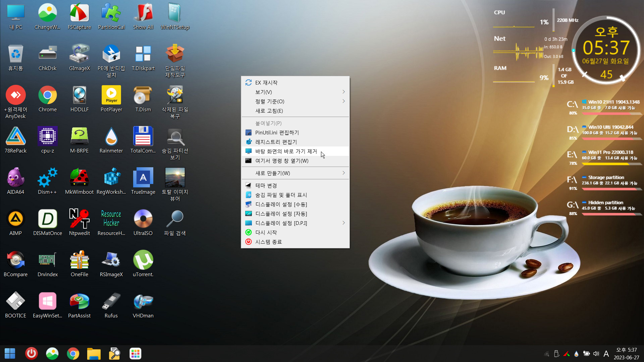Open the Windows Start button

10,354
